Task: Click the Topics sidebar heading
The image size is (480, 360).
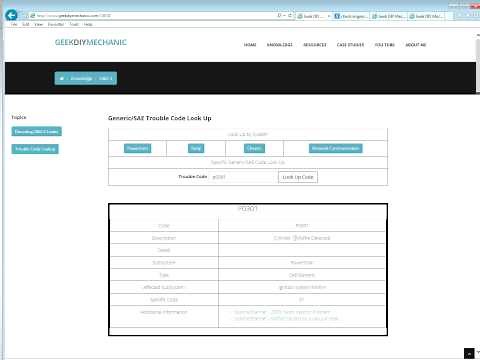Action: (x=19, y=117)
